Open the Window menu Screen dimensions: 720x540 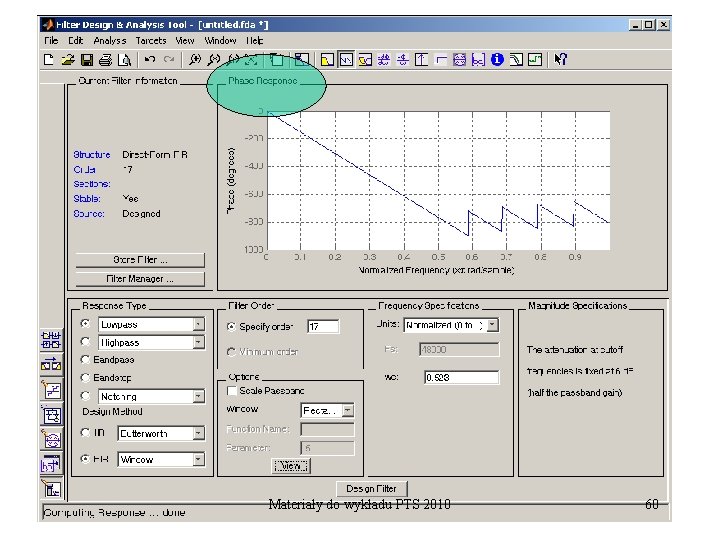coord(220,40)
